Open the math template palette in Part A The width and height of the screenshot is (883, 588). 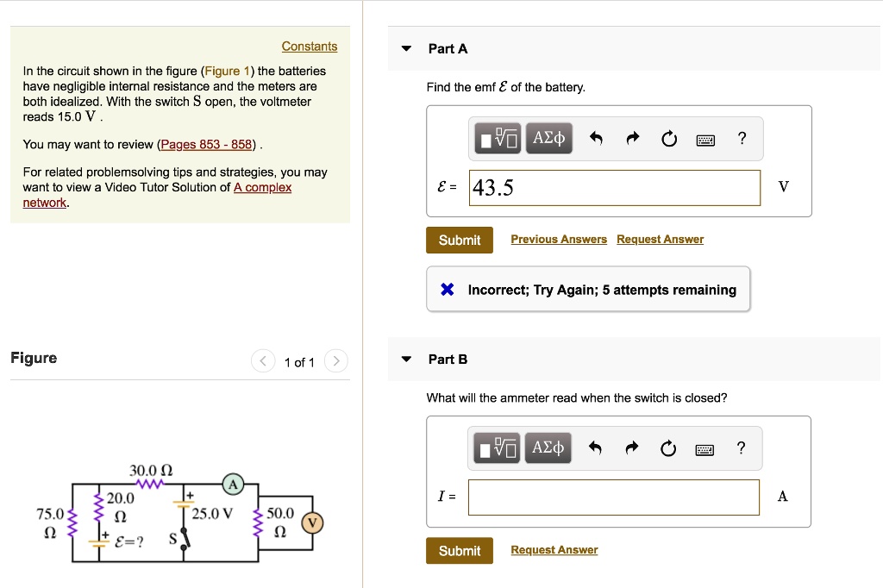498,138
